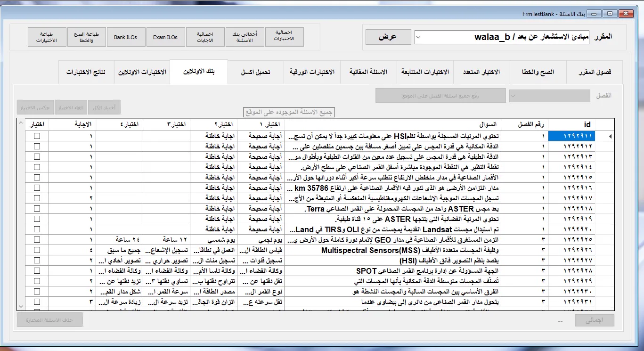Click the اختيار٢ column header
The image size is (644, 351).
(x=214, y=124)
